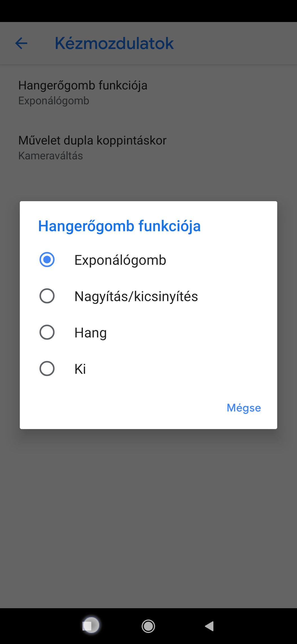
Task: Choose the Nagyítás/kicsinyítés option label
Action: coord(136,296)
